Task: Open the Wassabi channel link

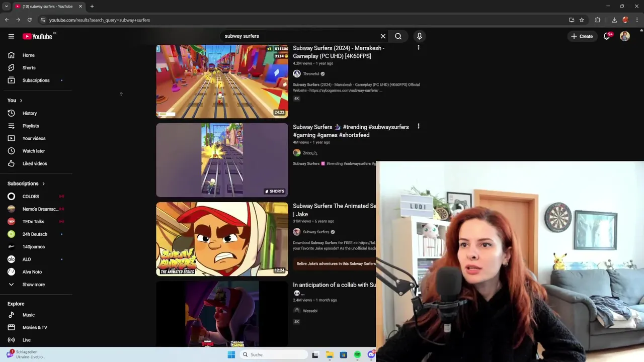Action: (310, 311)
